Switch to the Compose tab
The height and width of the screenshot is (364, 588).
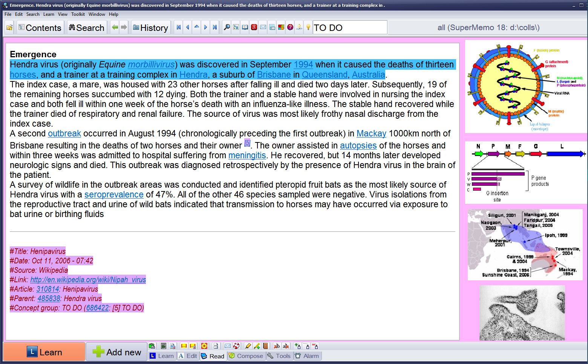tap(246, 356)
